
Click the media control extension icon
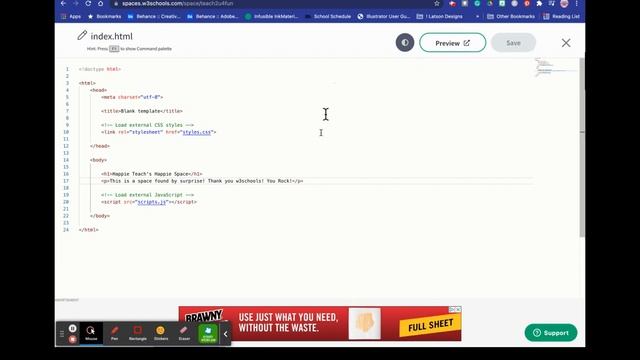coord(552,3)
